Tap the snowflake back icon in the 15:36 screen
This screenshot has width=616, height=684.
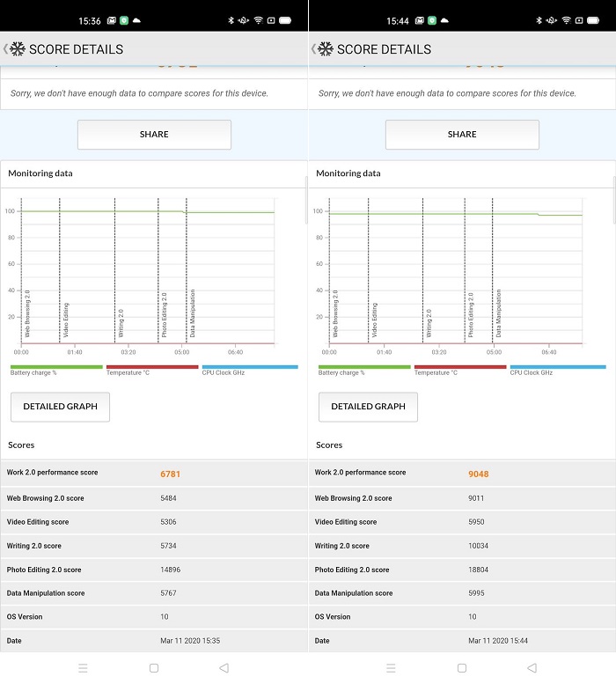(17, 49)
